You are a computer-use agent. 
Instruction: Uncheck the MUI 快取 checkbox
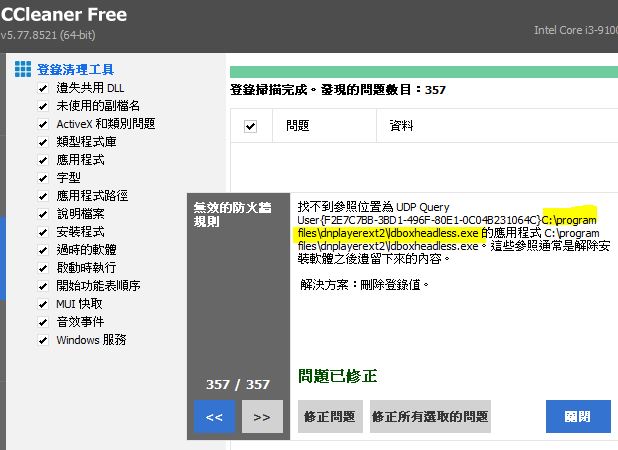click(x=43, y=304)
